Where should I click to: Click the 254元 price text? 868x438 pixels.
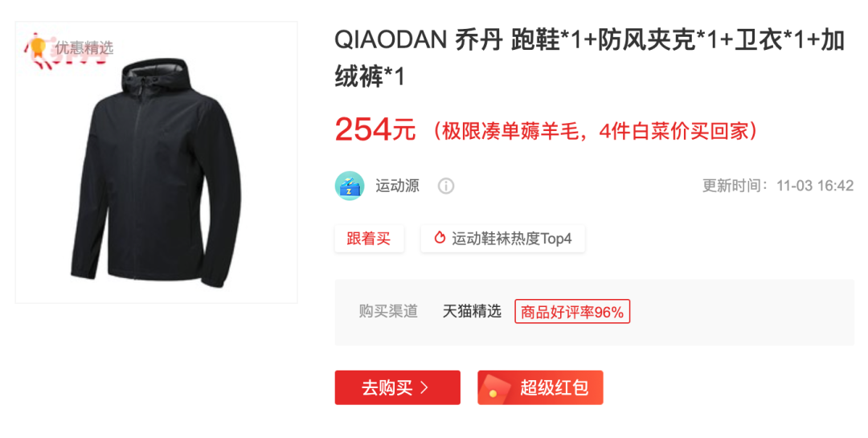tap(375, 130)
